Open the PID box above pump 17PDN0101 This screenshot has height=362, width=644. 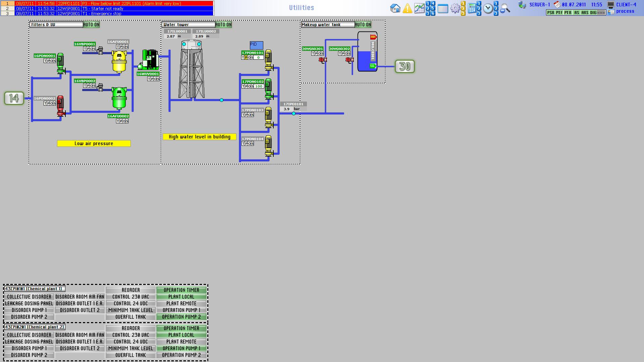click(x=256, y=45)
